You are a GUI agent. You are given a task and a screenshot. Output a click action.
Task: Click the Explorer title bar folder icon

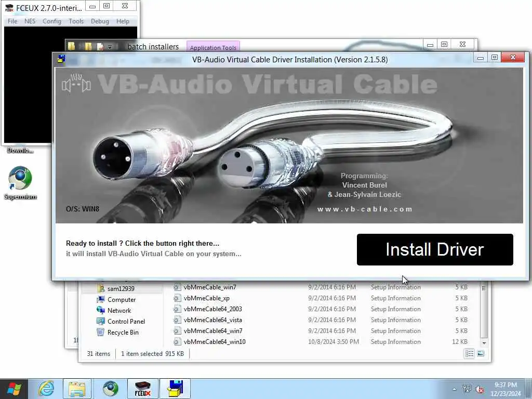[x=71, y=46]
